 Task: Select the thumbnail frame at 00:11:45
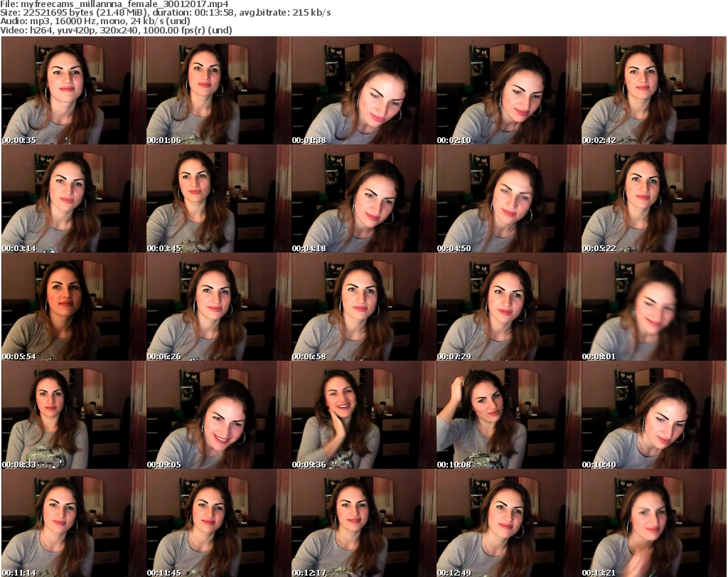pyautogui.click(x=219, y=523)
